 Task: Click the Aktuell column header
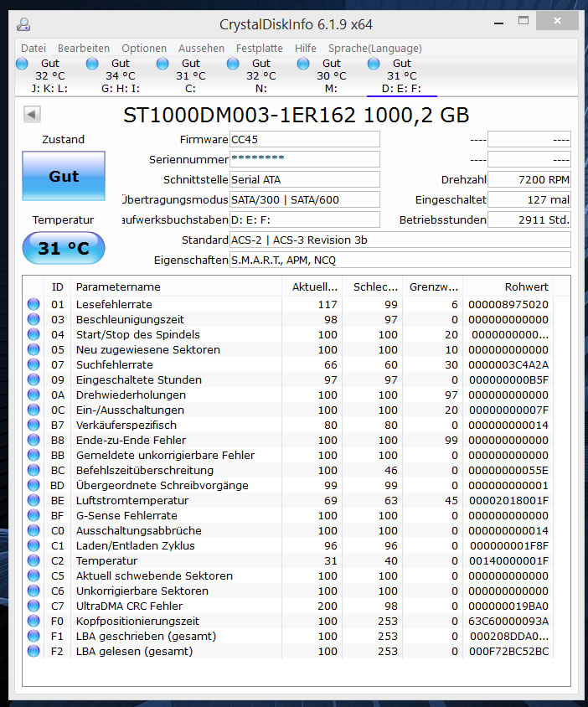pyautogui.click(x=312, y=286)
